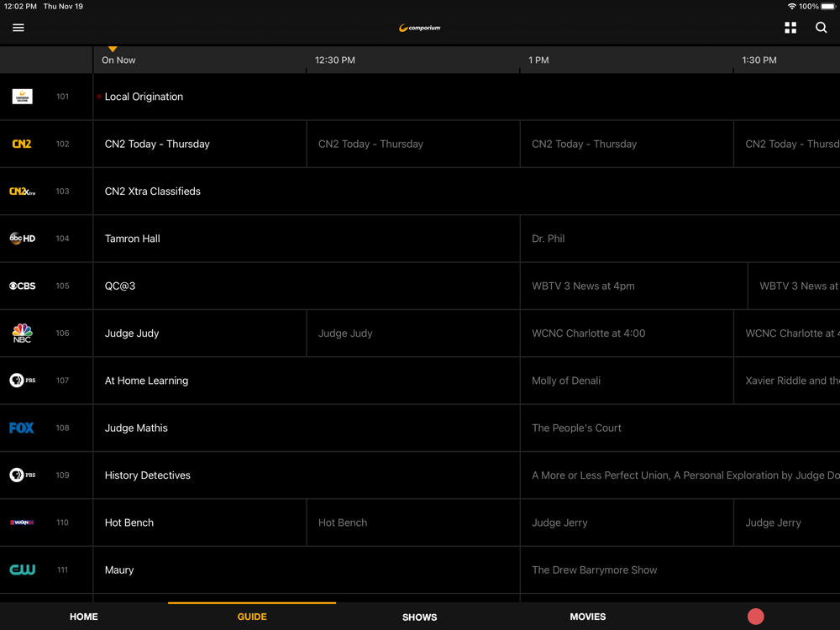Image resolution: width=840 pixels, height=630 pixels.
Task: Open the 1:30 PM Judge Jerry program
Action: click(x=787, y=522)
